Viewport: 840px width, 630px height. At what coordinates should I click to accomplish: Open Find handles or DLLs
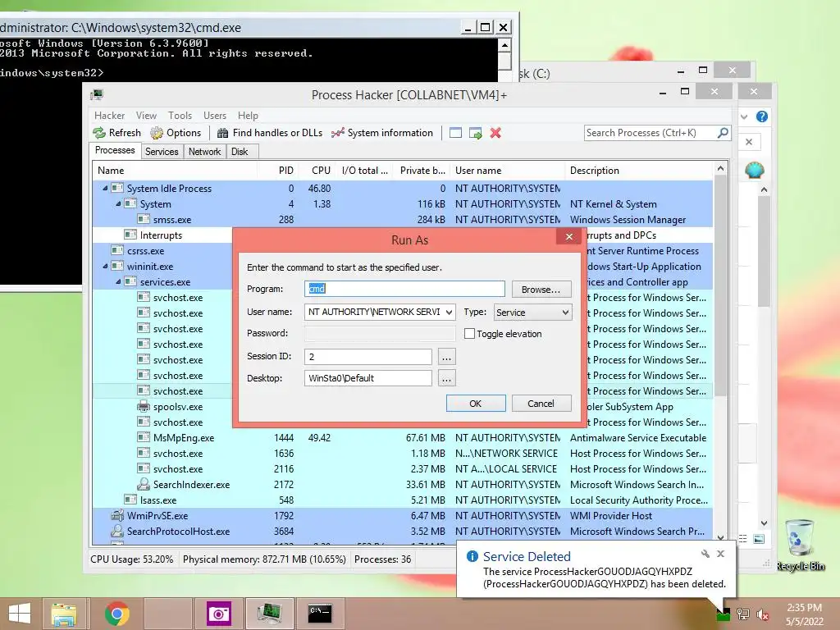pyautogui.click(x=269, y=133)
